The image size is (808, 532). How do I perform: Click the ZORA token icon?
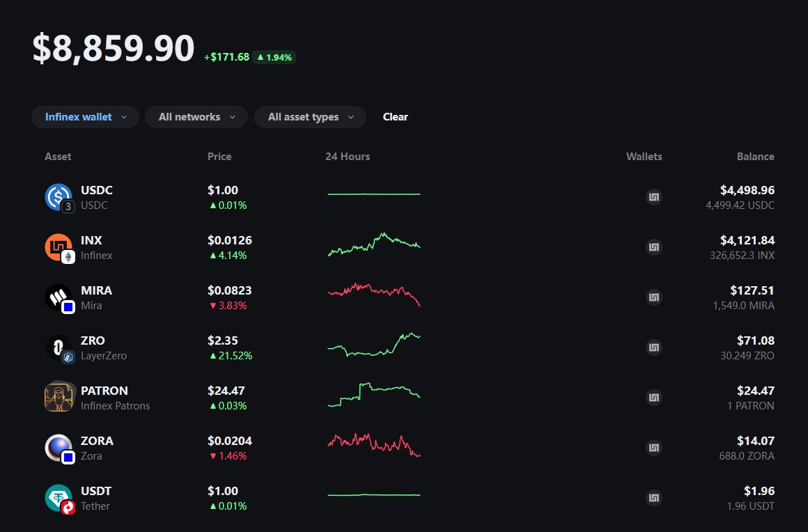[59, 448]
